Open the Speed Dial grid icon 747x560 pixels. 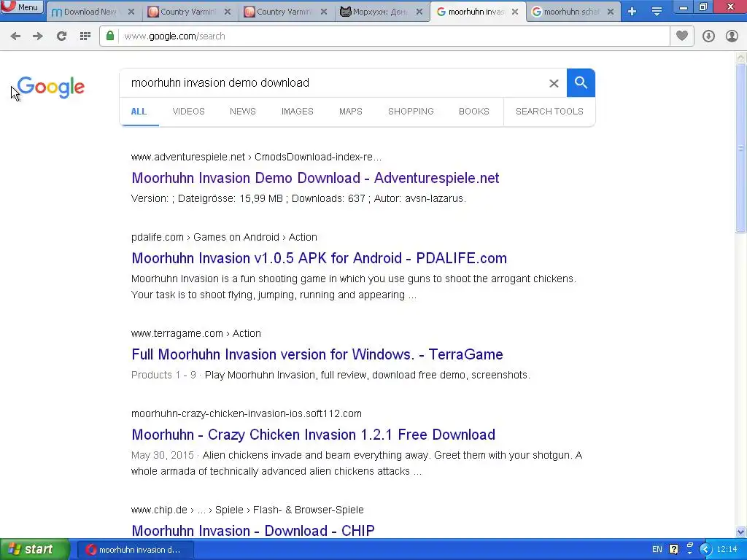click(x=85, y=36)
